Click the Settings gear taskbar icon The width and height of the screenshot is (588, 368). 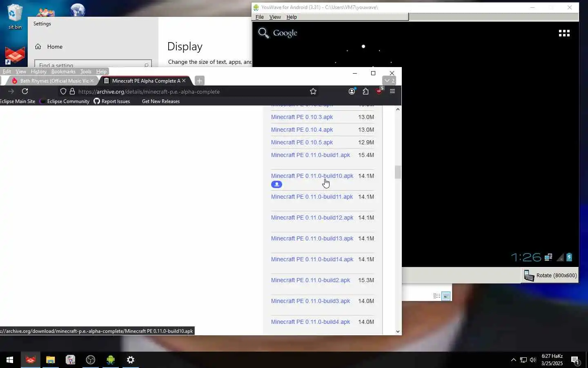point(131,360)
